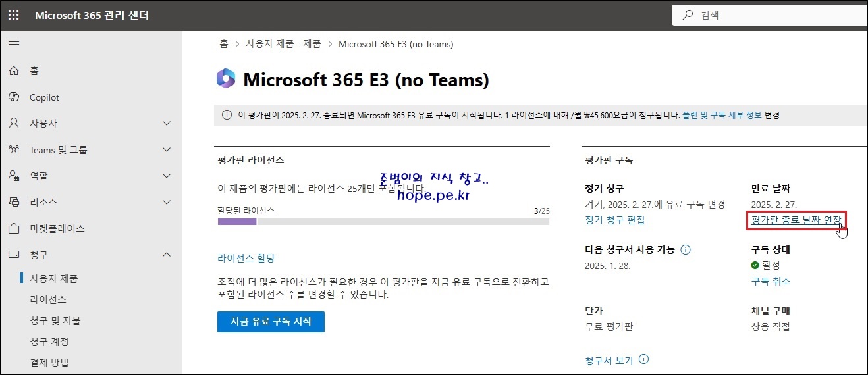Collapse the 청구 menu chevron
The width and height of the screenshot is (868, 375).
coord(167,255)
